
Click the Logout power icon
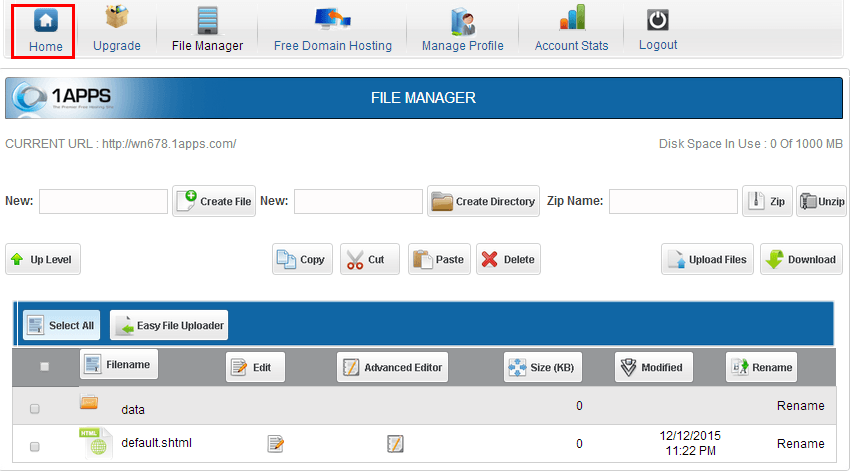657,20
